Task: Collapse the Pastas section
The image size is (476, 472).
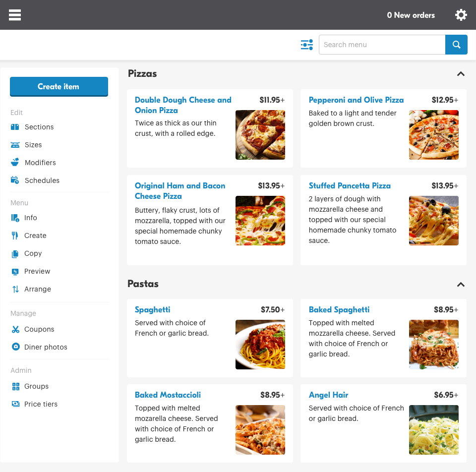Action: [461, 285]
